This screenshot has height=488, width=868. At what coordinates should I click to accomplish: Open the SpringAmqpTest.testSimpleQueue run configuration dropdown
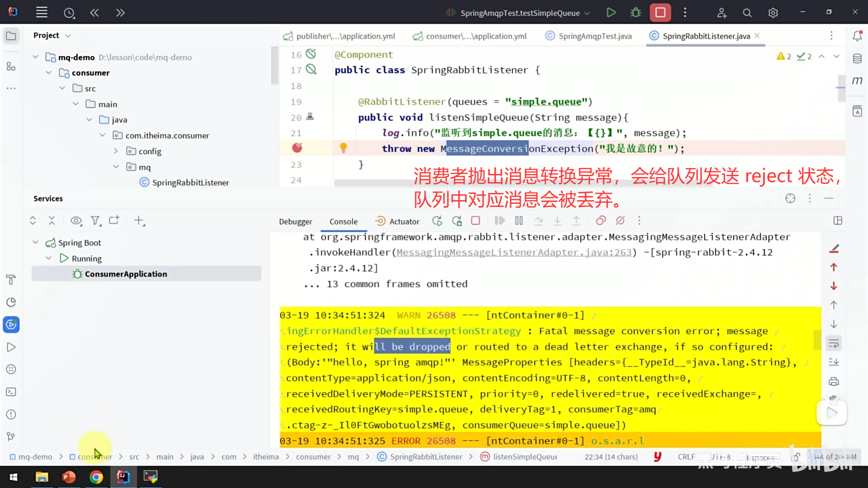coord(519,13)
